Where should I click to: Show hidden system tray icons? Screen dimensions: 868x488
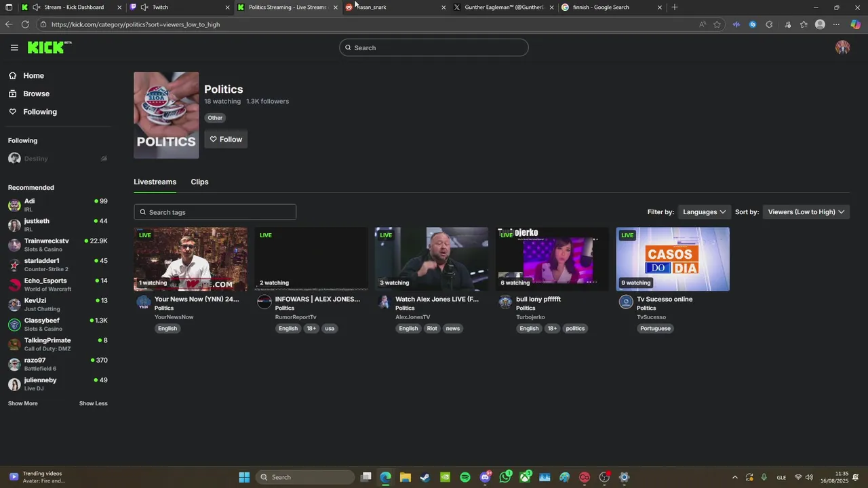(x=734, y=477)
